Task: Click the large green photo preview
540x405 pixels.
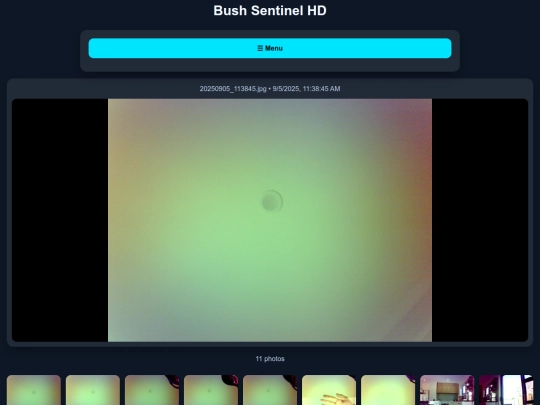Action: [x=270, y=220]
